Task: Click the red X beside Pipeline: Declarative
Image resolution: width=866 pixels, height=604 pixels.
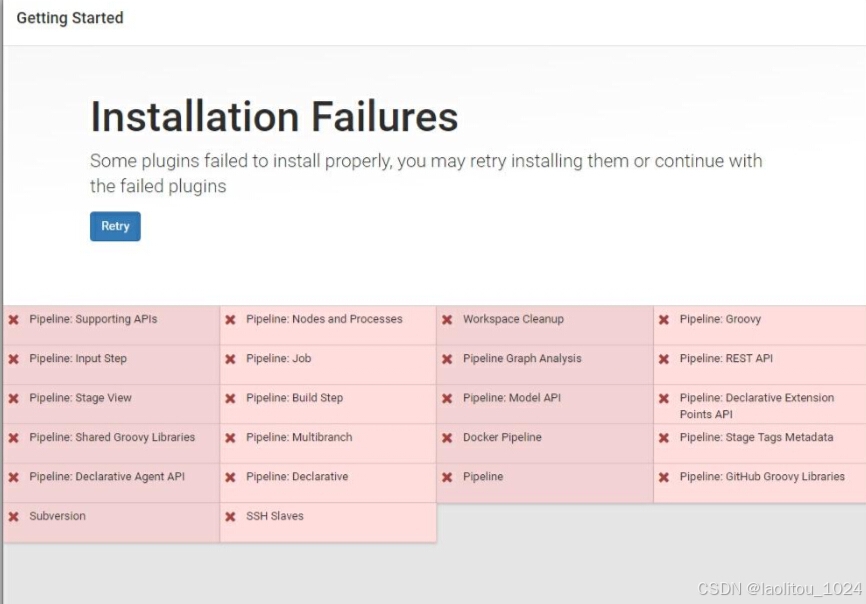Action: (x=230, y=477)
